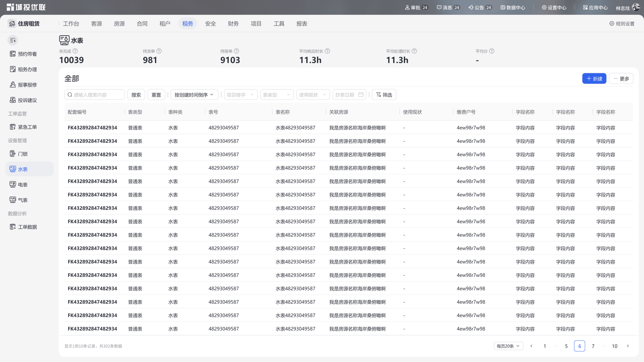Screen dimensions: 644x362
Task: Click the 重置 button
Action: coord(156,95)
